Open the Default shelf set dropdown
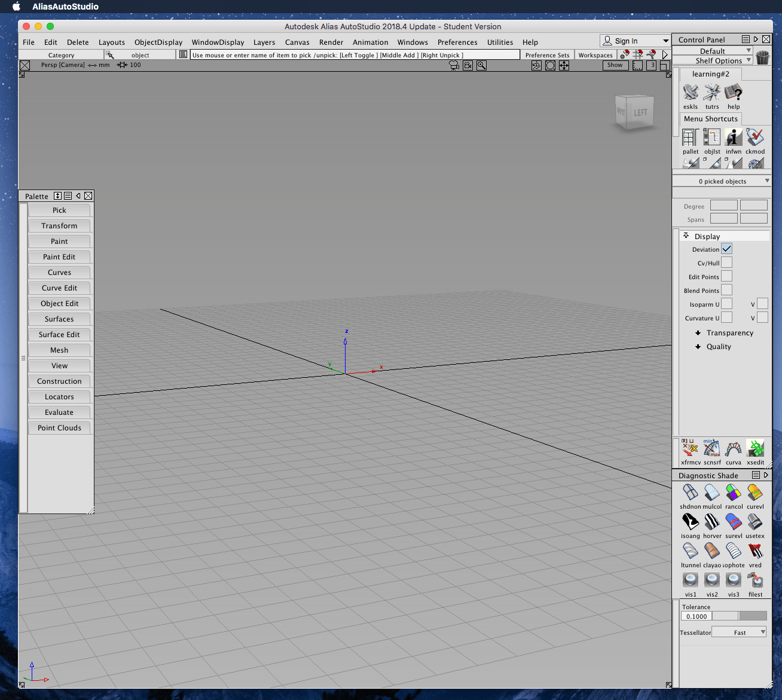This screenshot has height=700, width=782. [713, 51]
